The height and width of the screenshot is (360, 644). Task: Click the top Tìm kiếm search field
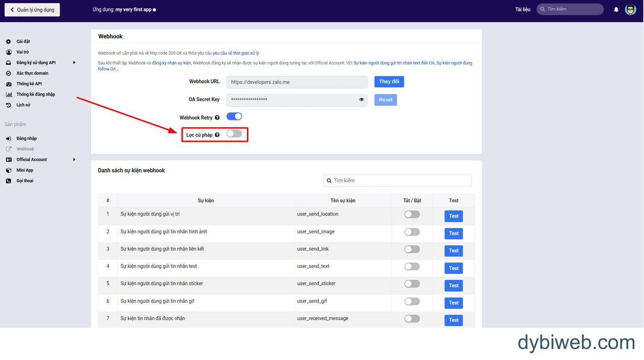tap(570, 9)
